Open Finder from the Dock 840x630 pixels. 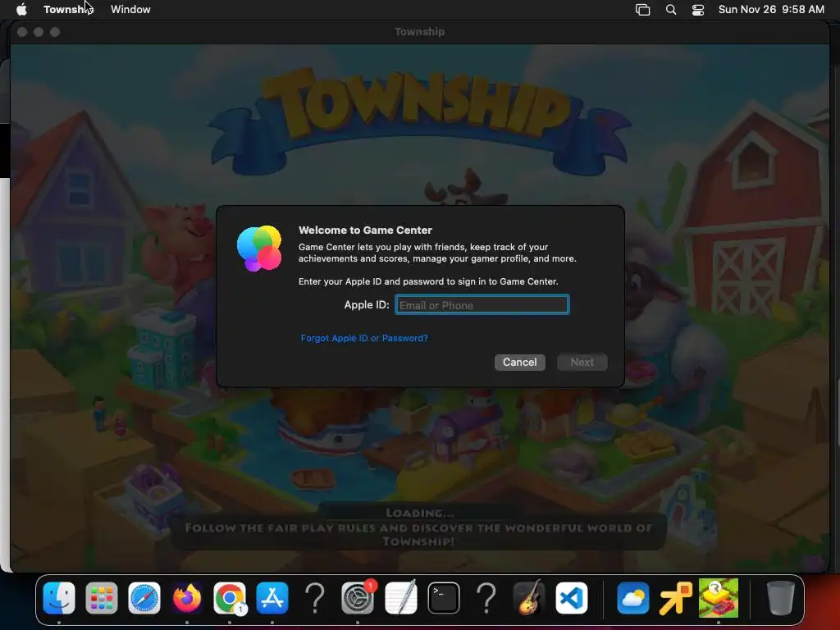click(59, 597)
